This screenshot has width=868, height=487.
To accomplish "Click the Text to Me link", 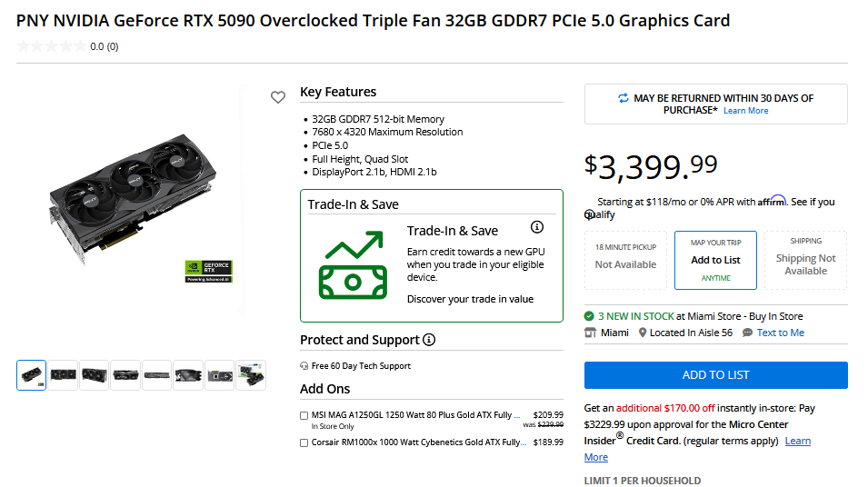I will 780,333.
